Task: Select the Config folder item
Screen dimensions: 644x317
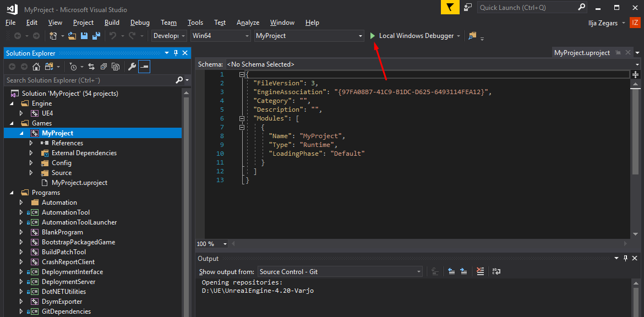Action: (61, 163)
